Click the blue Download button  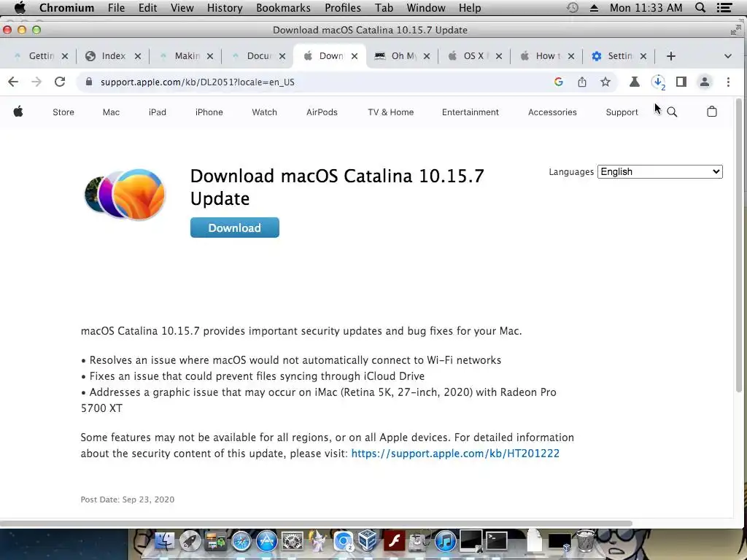[235, 227]
